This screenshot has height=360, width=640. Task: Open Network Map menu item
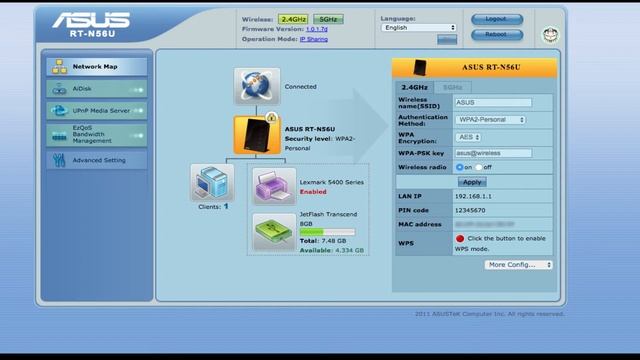click(97, 67)
